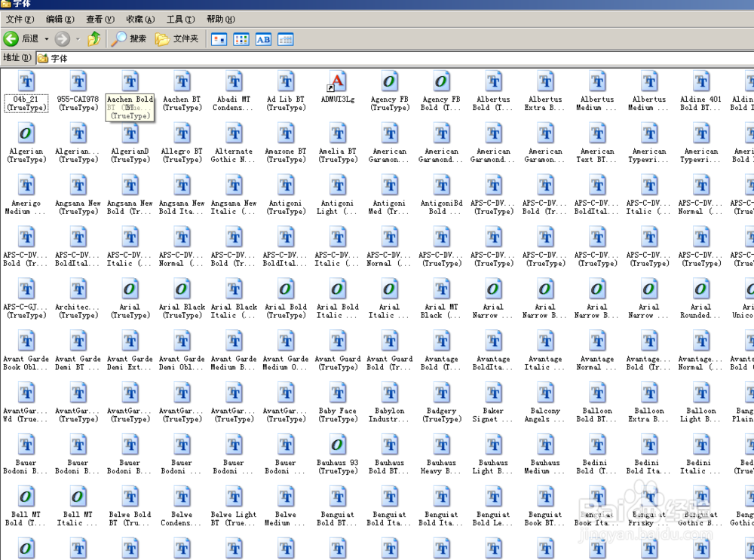Select the Architec font icon

[x=78, y=289]
